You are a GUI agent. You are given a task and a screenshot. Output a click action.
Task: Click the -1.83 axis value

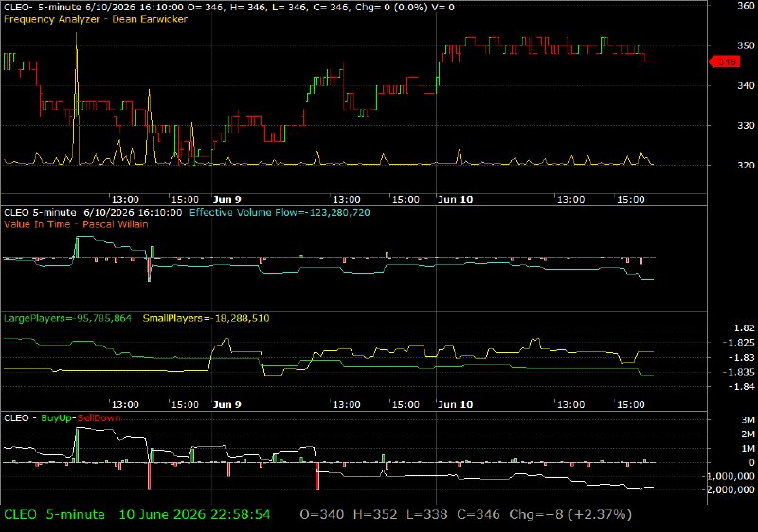(x=742, y=358)
